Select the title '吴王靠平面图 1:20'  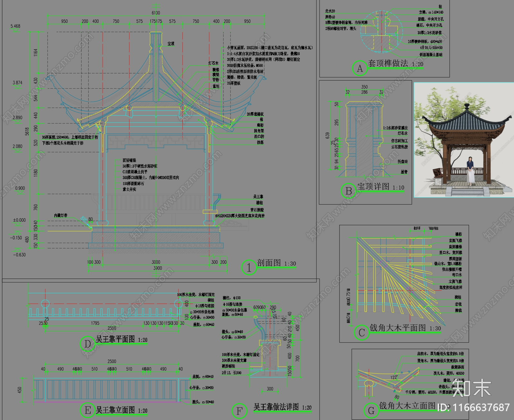pyautogui.click(x=122, y=339)
